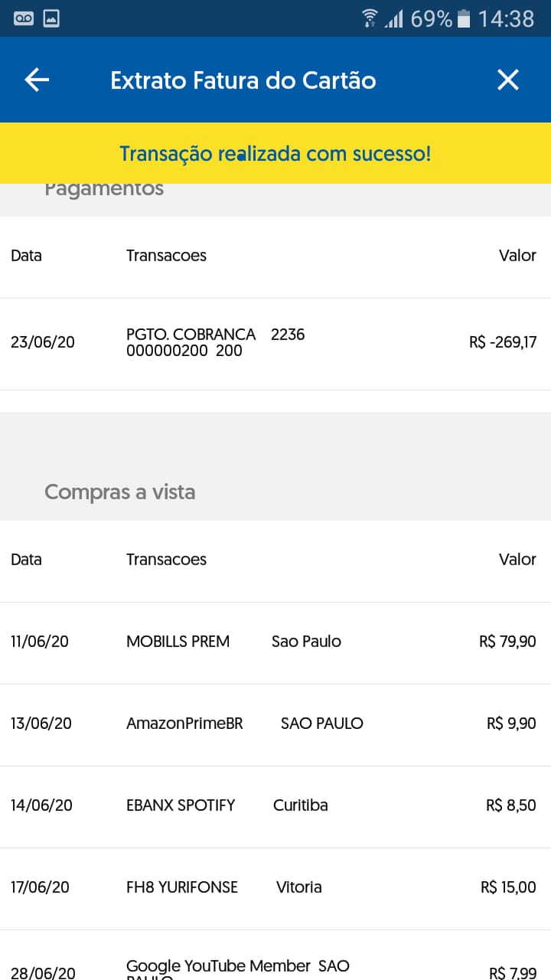Screen dimensions: 551x980
Task: Tap the voicemail icon in status bar
Action: coord(24,18)
